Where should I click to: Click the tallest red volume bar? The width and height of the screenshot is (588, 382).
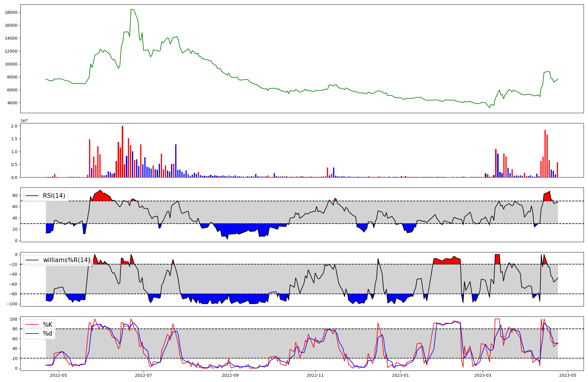[122, 152]
